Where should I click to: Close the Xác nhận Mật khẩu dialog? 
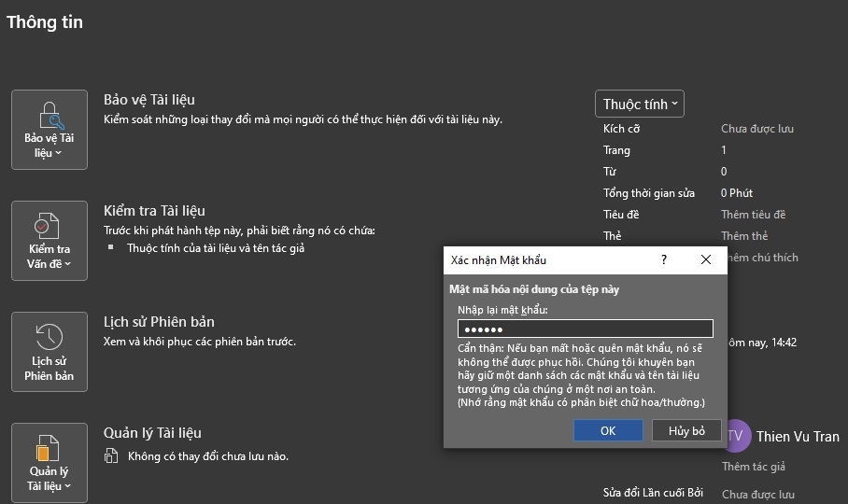(x=706, y=260)
